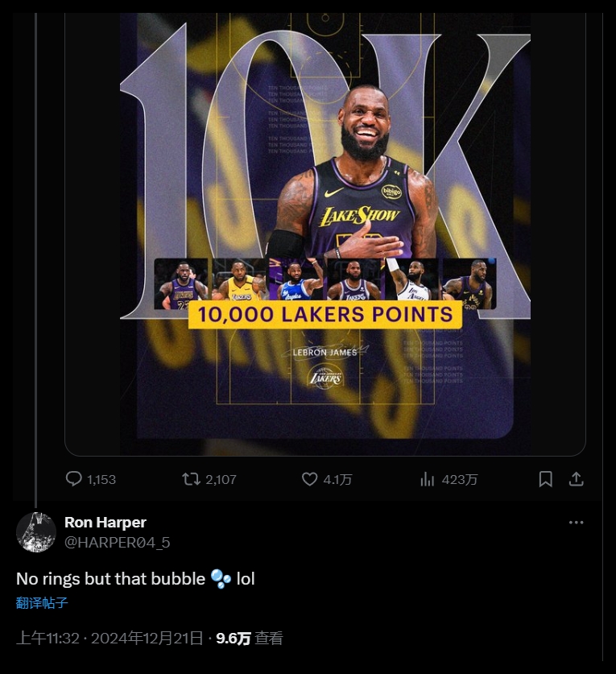Click the repost arrows icon
The height and width of the screenshot is (674, 616).
(191, 479)
